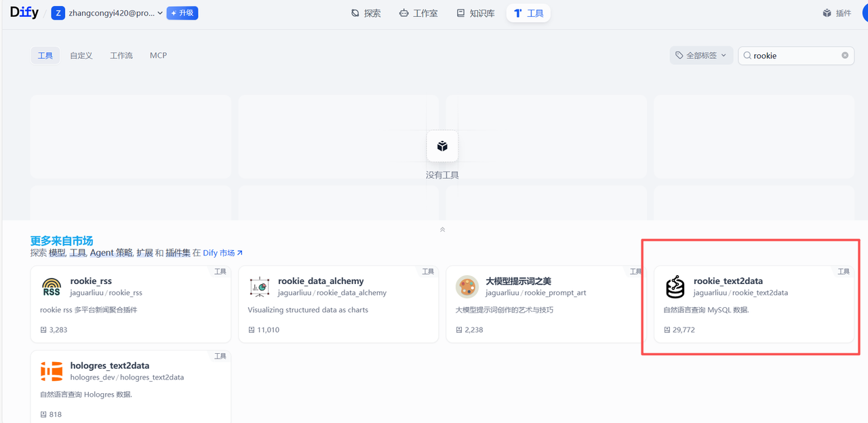Click the 大模型提示词之美 palette icon
This screenshot has width=868, height=423.
coord(467,287)
